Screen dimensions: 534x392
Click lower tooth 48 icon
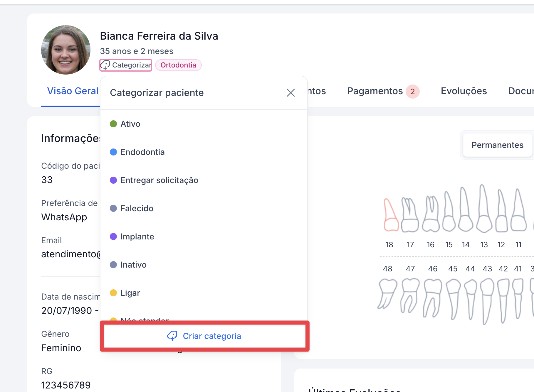coord(387,297)
